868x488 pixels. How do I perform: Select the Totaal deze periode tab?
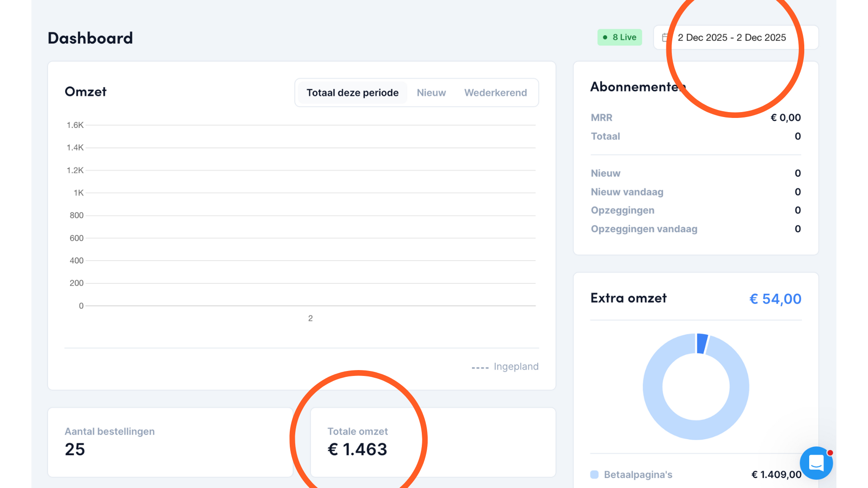352,93
